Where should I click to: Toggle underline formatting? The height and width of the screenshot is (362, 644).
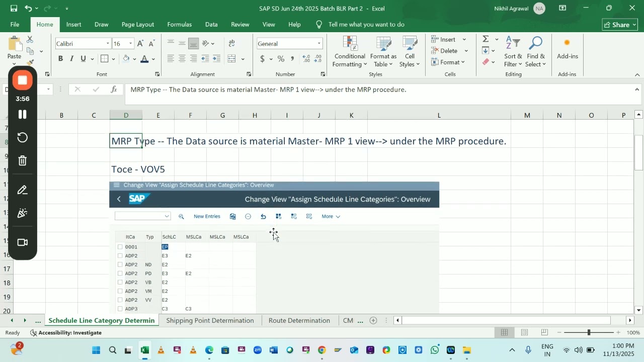83,59
